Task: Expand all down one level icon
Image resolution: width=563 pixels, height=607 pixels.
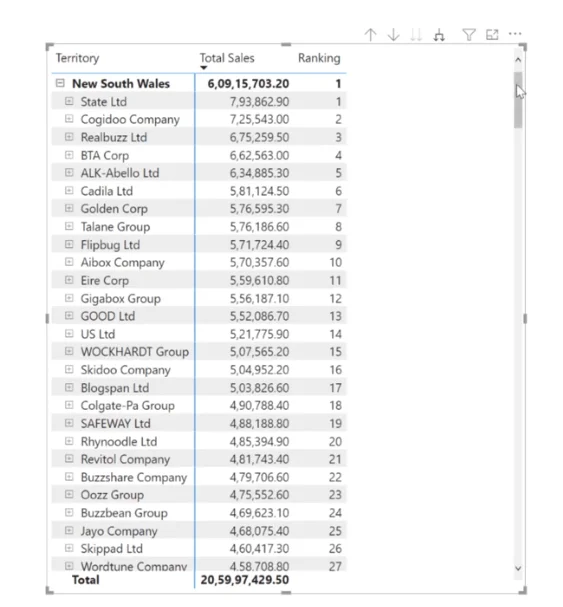Action: [439, 35]
